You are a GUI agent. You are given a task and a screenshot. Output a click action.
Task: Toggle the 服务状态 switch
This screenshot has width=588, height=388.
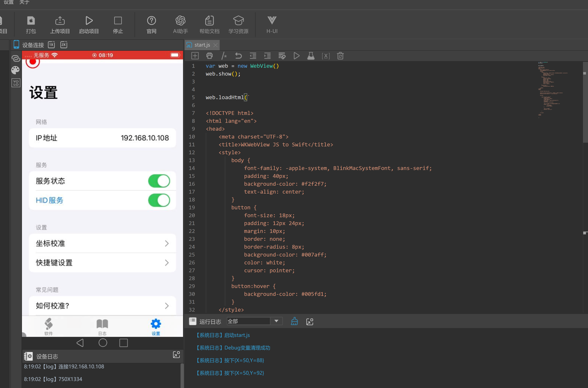point(159,181)
